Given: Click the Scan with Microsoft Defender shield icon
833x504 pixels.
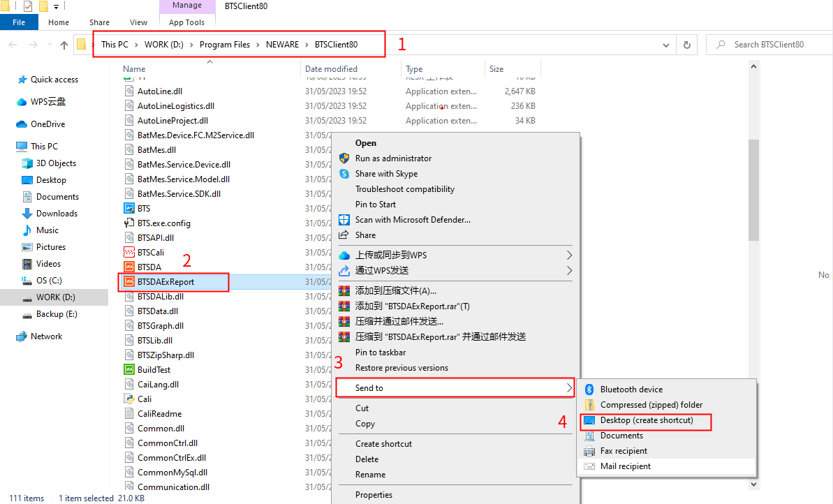Looking at the screenshot, I should [x=344, y=219].
